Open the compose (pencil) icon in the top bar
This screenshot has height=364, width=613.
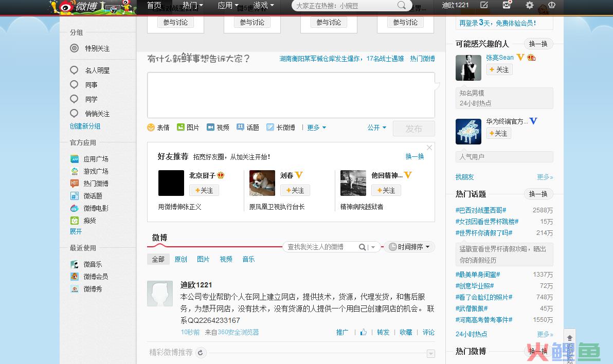484,5
